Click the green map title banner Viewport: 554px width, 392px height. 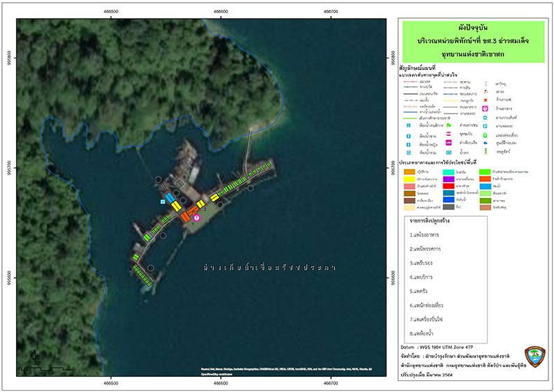point(474,42)
